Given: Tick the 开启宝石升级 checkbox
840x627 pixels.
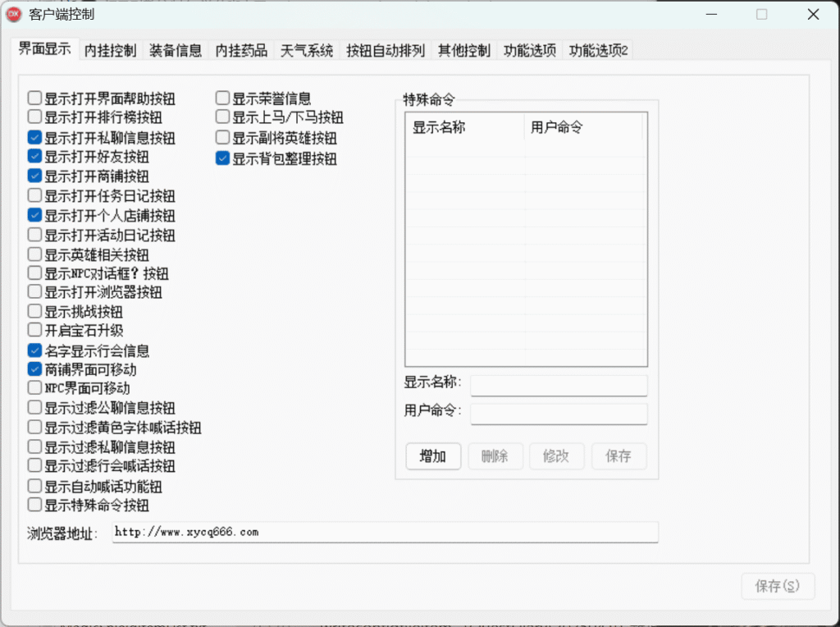Looking at the screenshot, I should tap(35, 330).
